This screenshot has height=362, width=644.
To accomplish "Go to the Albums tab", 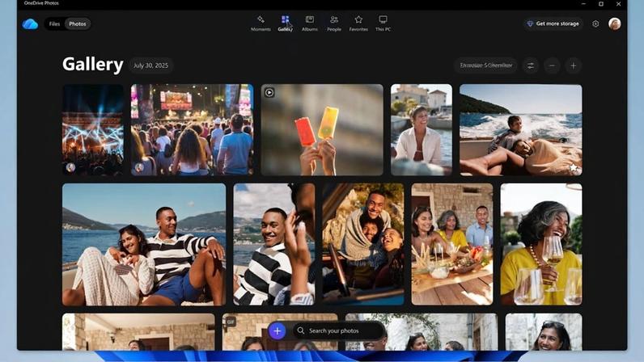I will pyautogui.click(x=310, y=23).
